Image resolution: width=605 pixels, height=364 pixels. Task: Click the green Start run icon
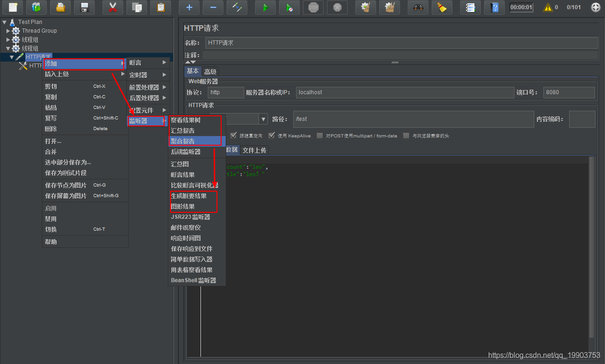(266, 7)
